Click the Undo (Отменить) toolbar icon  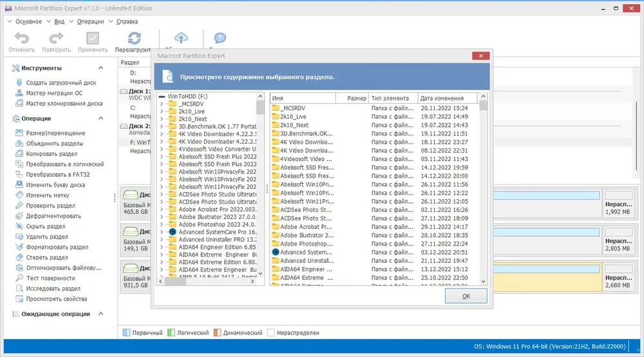(x=22, y=38)
